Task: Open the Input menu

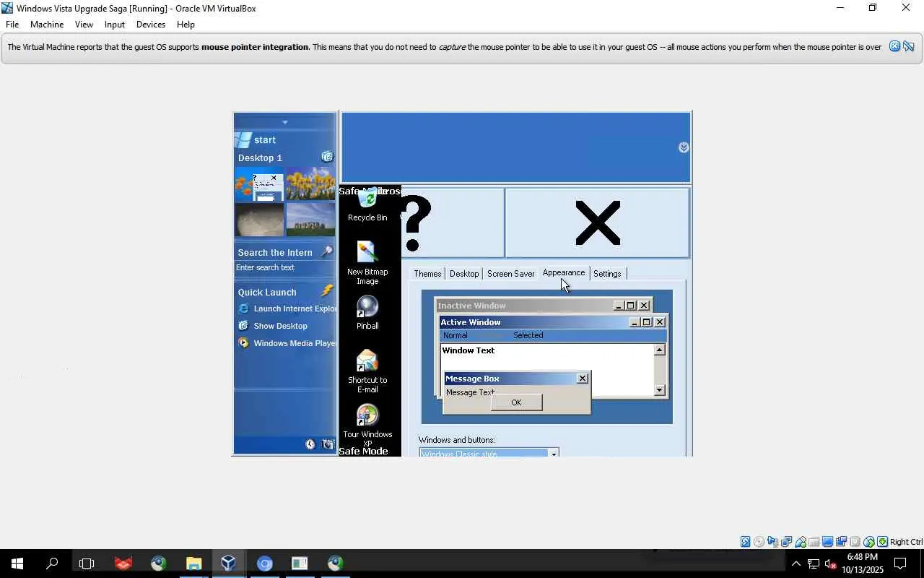Action: pos(114,25)
